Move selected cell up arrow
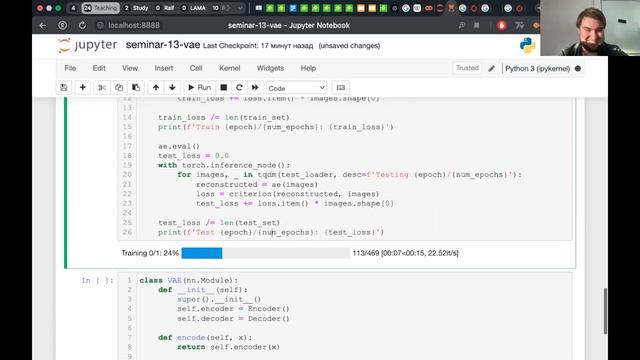 point(156,88)
